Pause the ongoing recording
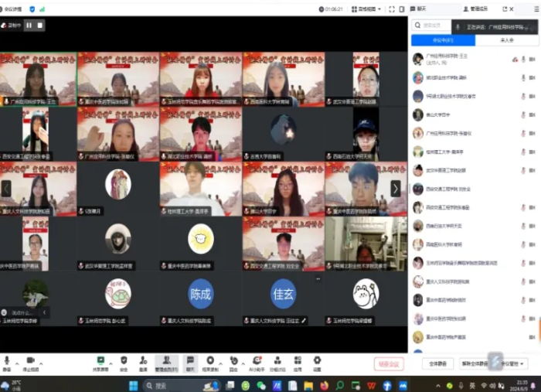541x392 pixels. coord(29,25)
